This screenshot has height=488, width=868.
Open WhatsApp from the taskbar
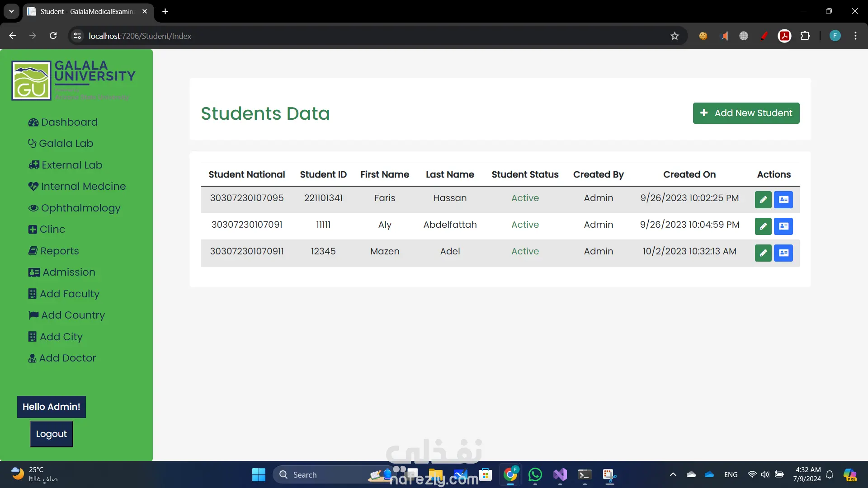(x=535, y=475)
